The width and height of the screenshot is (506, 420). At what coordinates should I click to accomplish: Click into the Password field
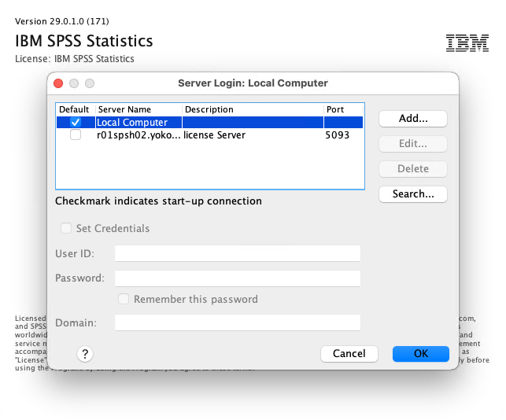click(237, 278)
